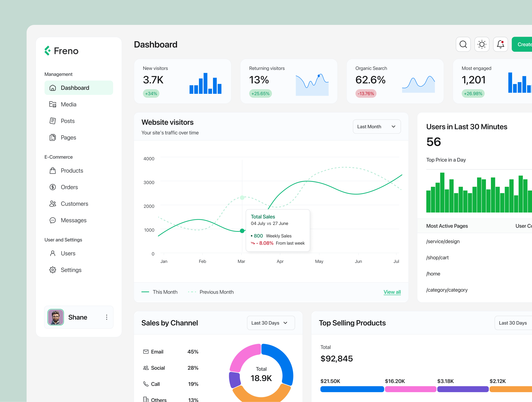Click the Settings gear icon

53,270
